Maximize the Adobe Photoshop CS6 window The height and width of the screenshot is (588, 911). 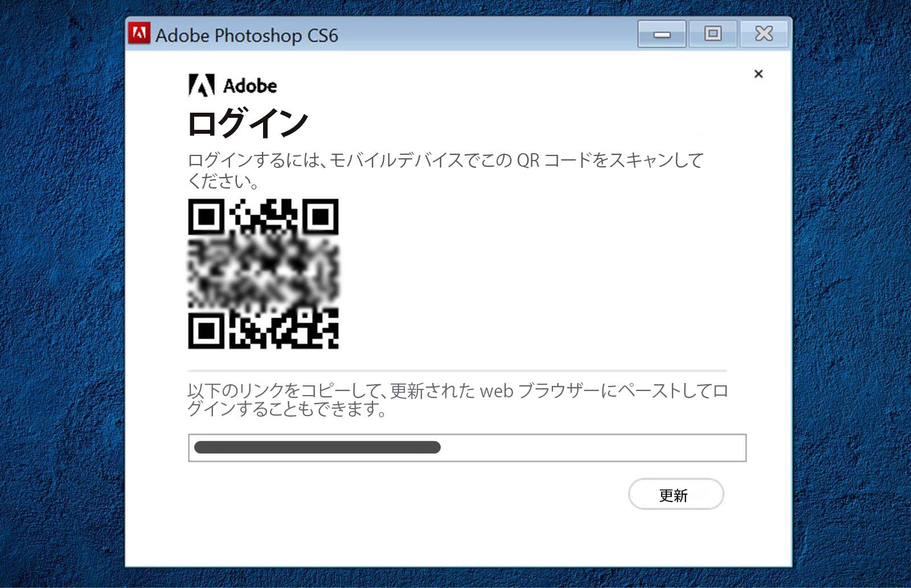click(713, 34)
